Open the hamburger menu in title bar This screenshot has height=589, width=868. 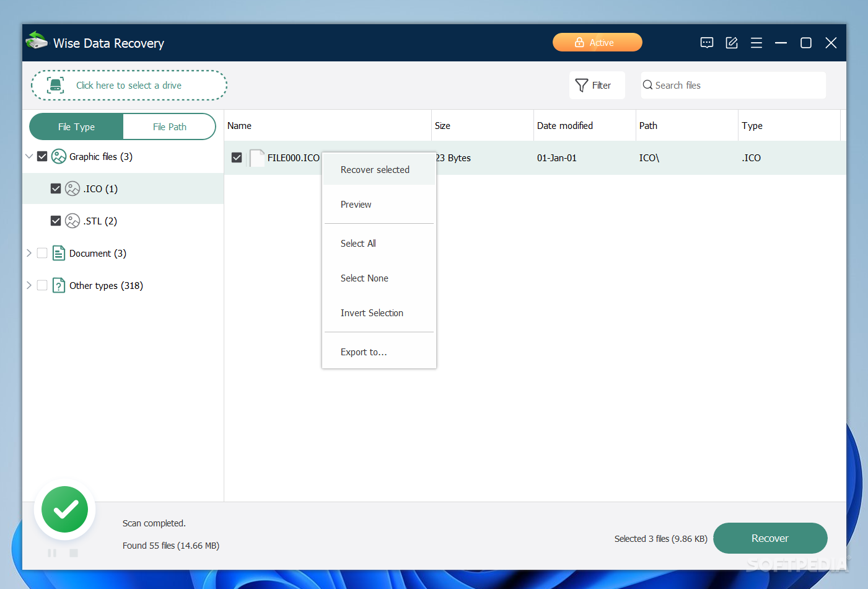click(x=756, y=43)
